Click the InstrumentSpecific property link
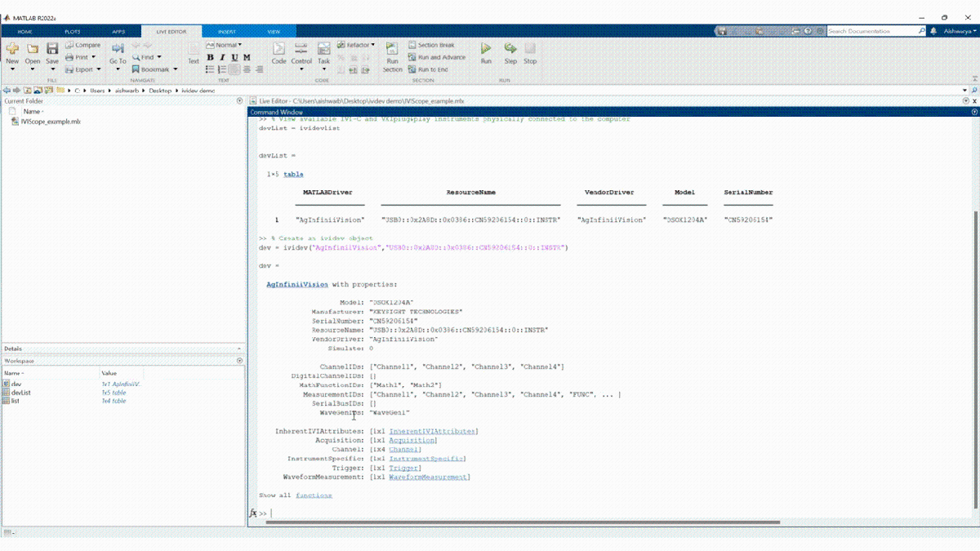Viewport: 980px width, 551px height. point(427,459)
